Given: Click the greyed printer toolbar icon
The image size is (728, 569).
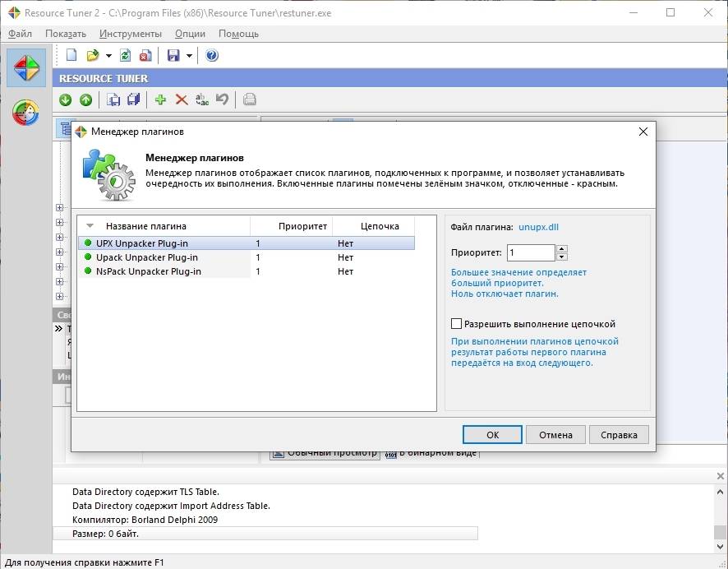Looking at the screenshot, I should (x=250, y=99).
